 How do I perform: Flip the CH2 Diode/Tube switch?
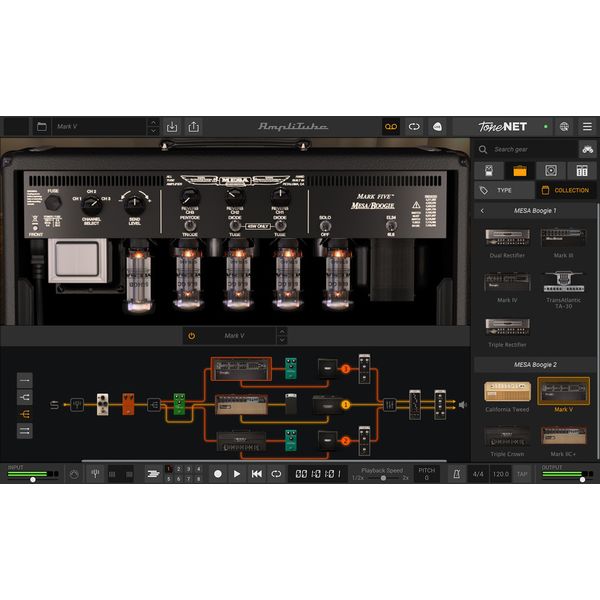235,226
